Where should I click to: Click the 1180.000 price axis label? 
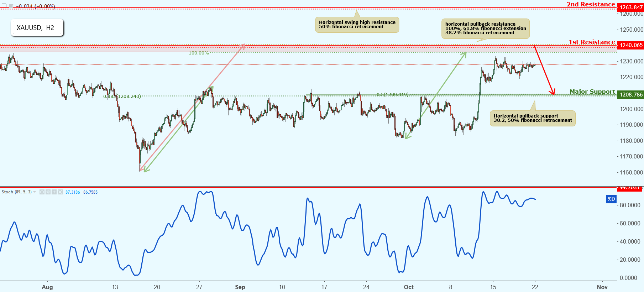coord(632,141)
